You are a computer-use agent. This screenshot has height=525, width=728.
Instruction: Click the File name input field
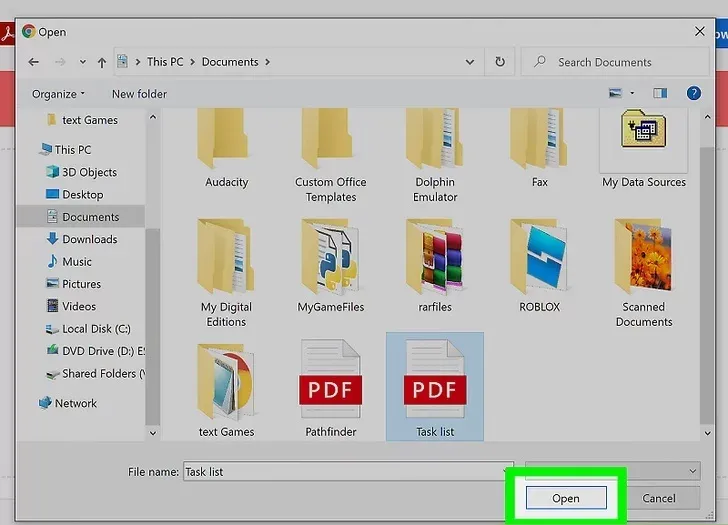pos(348,472)
